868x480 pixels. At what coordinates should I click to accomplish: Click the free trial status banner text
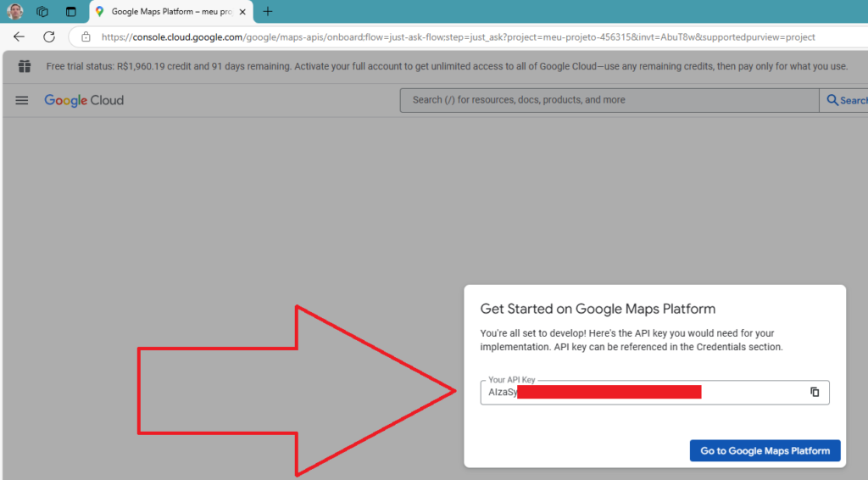click(x=447, y=66)
